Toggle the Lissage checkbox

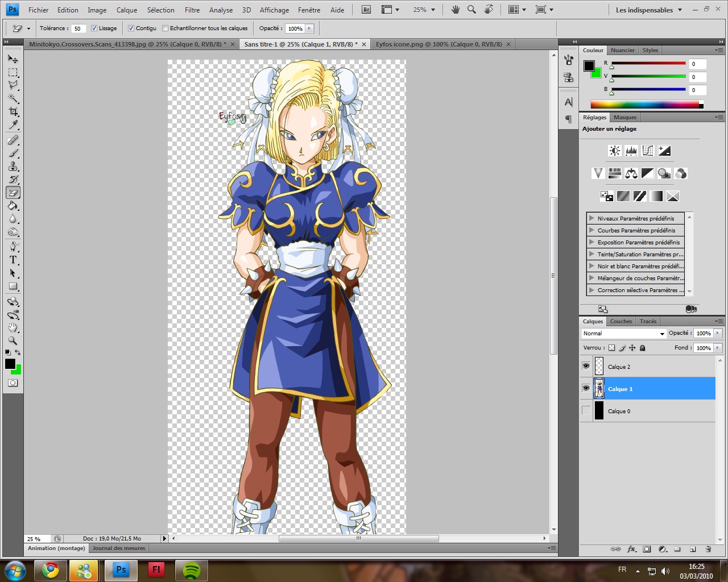(94, 28)
